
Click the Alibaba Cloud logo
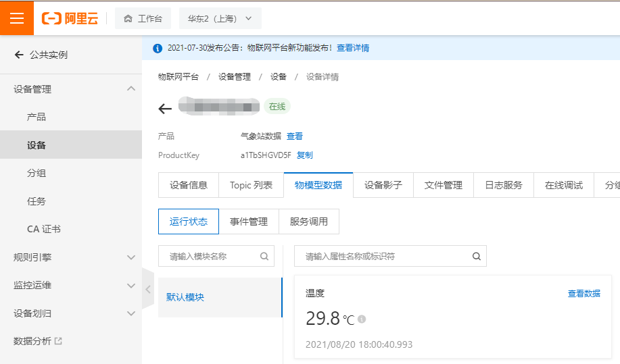pos(70,18)
